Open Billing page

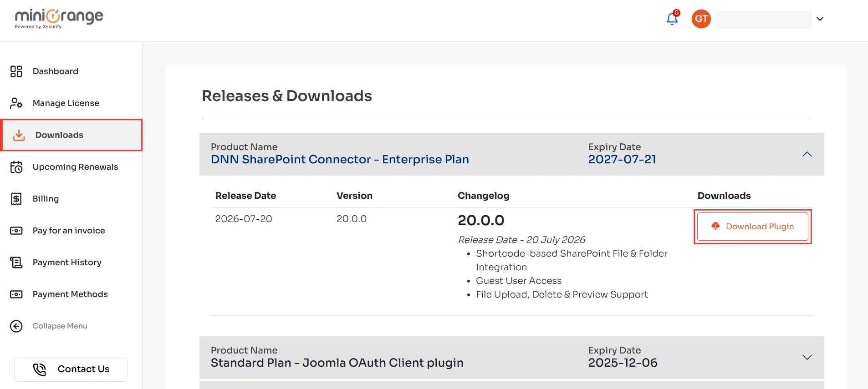[x=46, y=199]
